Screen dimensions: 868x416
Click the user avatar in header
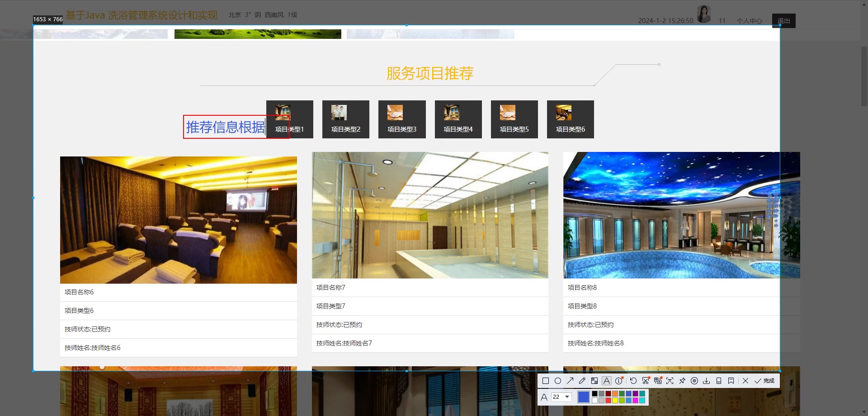[704, 14]
